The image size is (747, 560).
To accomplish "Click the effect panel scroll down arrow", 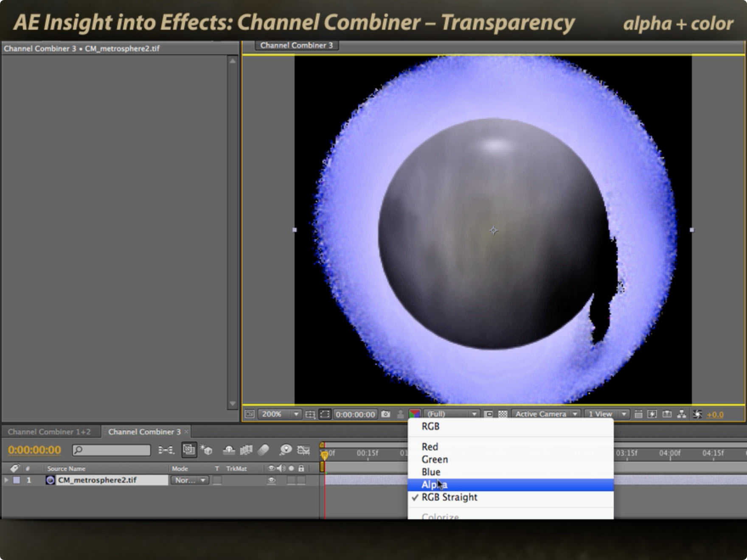I will (233, 403).
